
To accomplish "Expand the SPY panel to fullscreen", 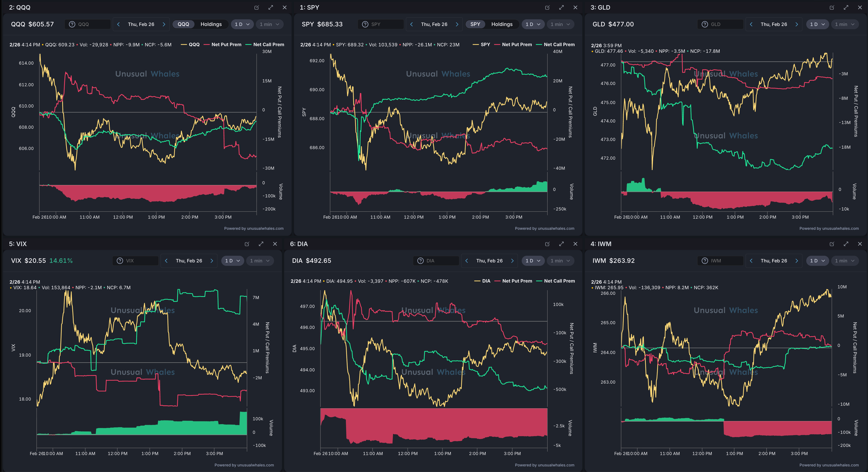I will coord(561,8).
